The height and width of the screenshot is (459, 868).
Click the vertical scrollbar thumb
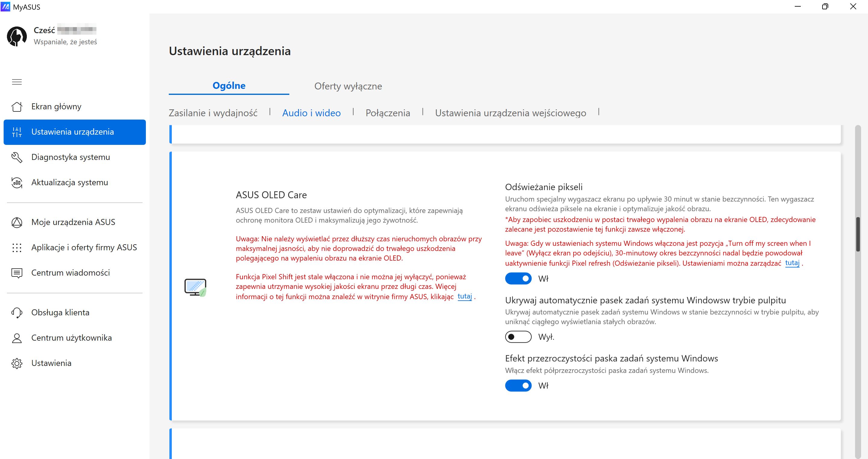(858, 234)
